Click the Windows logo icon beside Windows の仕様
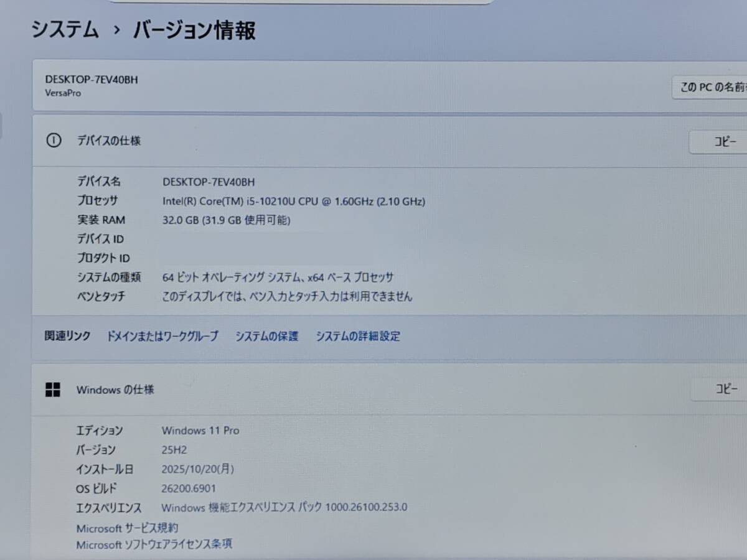Image resolution: width=747 pixels, height=560 pixels. point(53,390)
